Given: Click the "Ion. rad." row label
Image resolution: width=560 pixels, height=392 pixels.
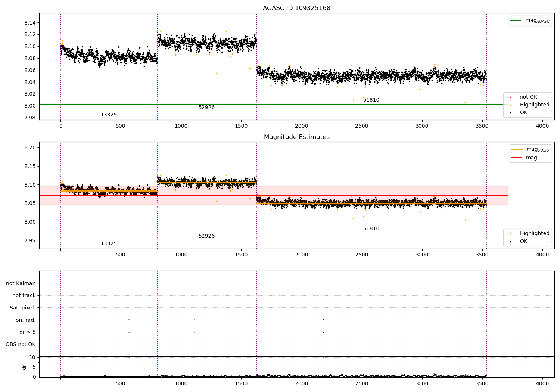Looking at the screenshot, I should (x=25, y=320).
